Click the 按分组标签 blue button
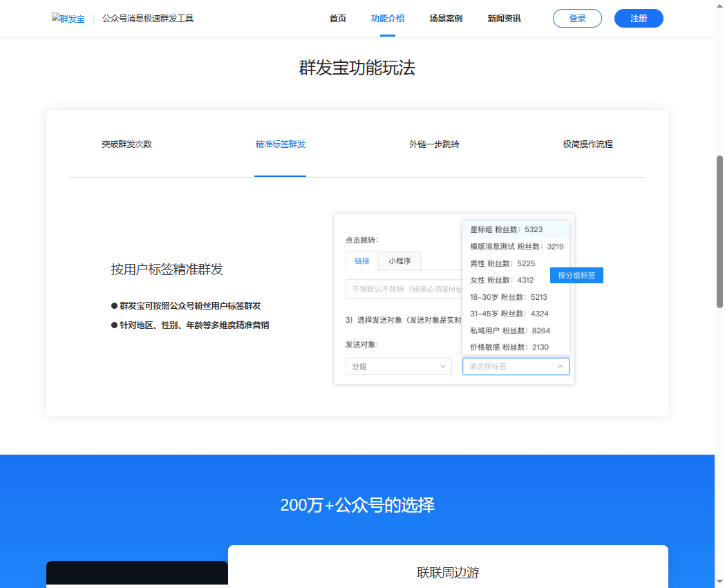The width and height of the screenshot is (725, 588). pos(576,274)
